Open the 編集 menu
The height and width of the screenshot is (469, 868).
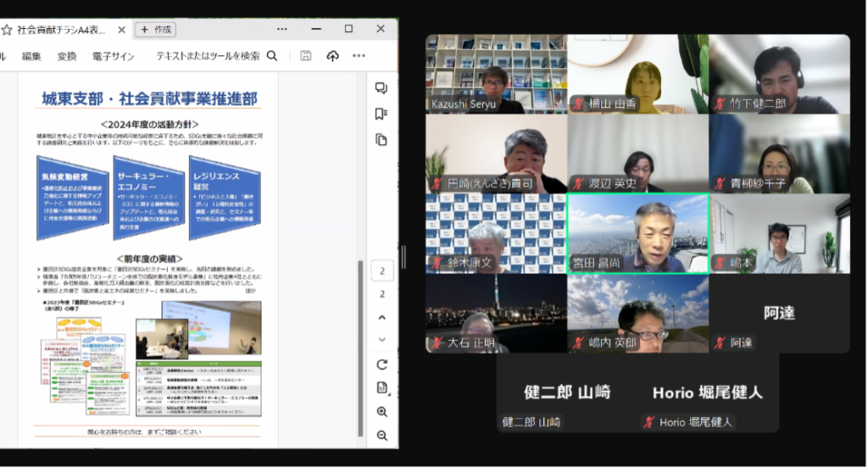click(x=31, y=56)
